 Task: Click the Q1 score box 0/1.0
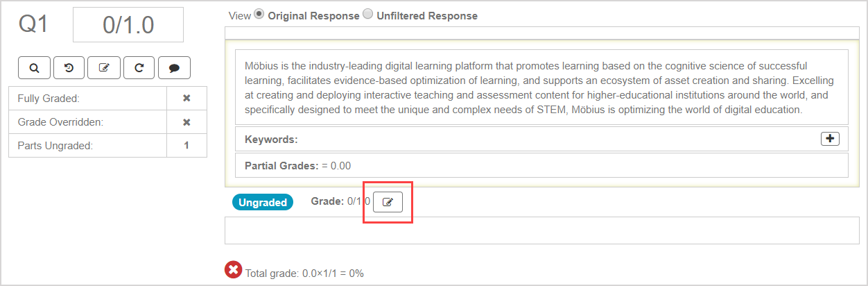[128, 25]
